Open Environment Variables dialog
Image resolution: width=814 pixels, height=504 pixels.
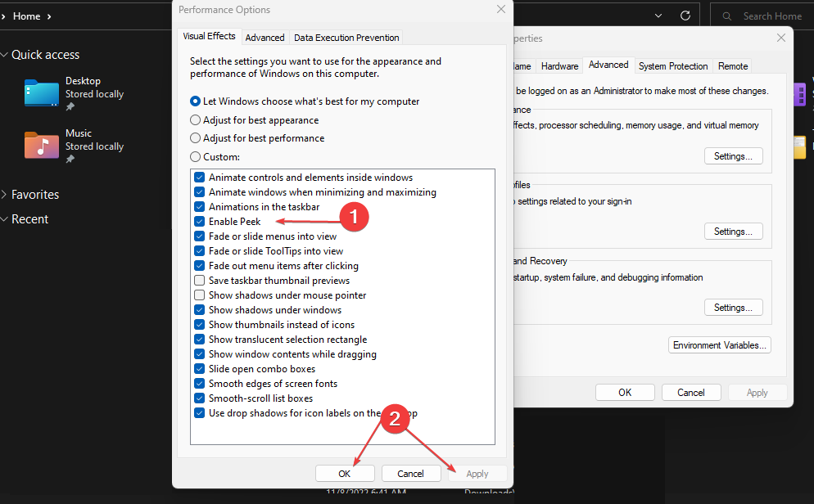click(720, 345)
